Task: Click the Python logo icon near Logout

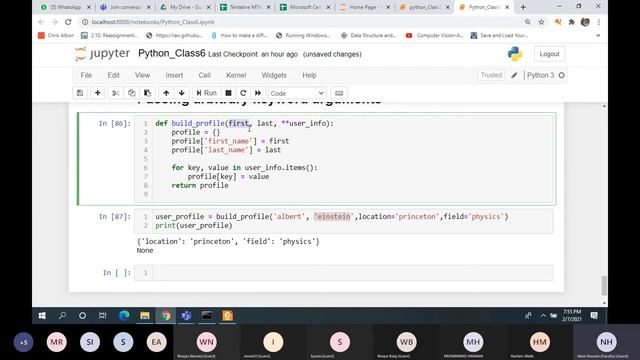Action: tap(515, 54)
